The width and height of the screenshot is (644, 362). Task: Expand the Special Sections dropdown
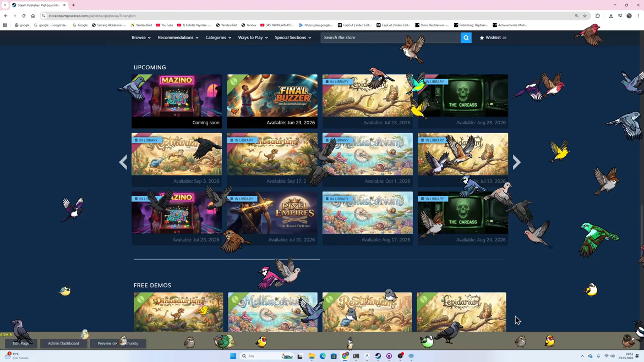pos(293,37)
